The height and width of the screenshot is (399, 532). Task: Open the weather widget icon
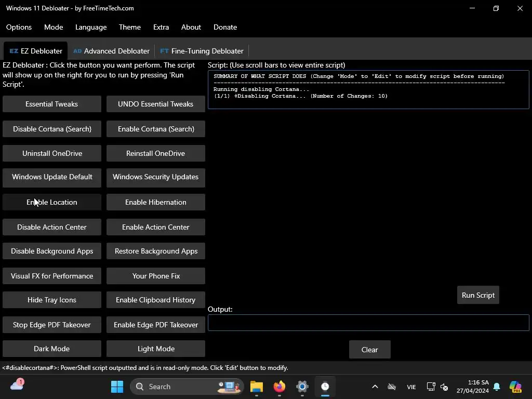(17, 385)
